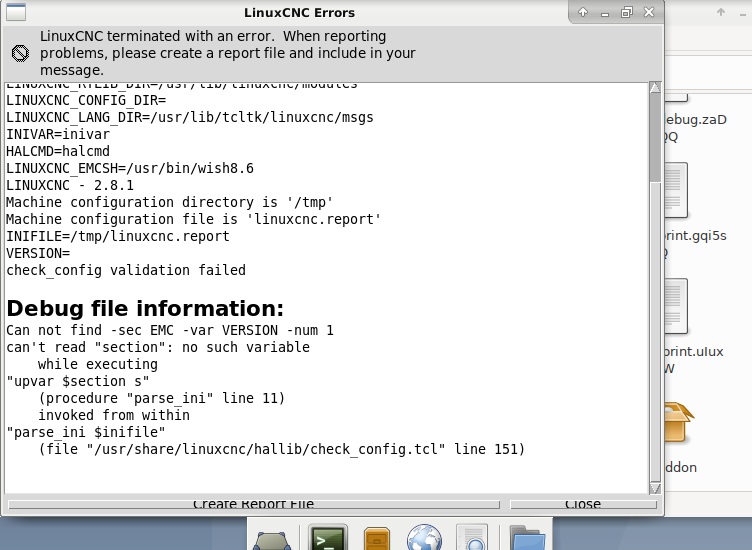Click the 'INIVAR=inivar' line
The image size is (752, 550).
[58, 134]
